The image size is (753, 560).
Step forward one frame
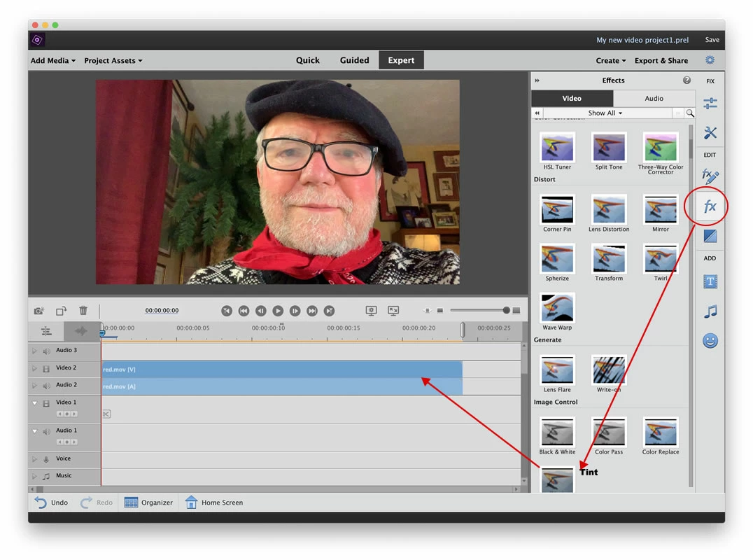pyautogui.click(x=295, y=311)
